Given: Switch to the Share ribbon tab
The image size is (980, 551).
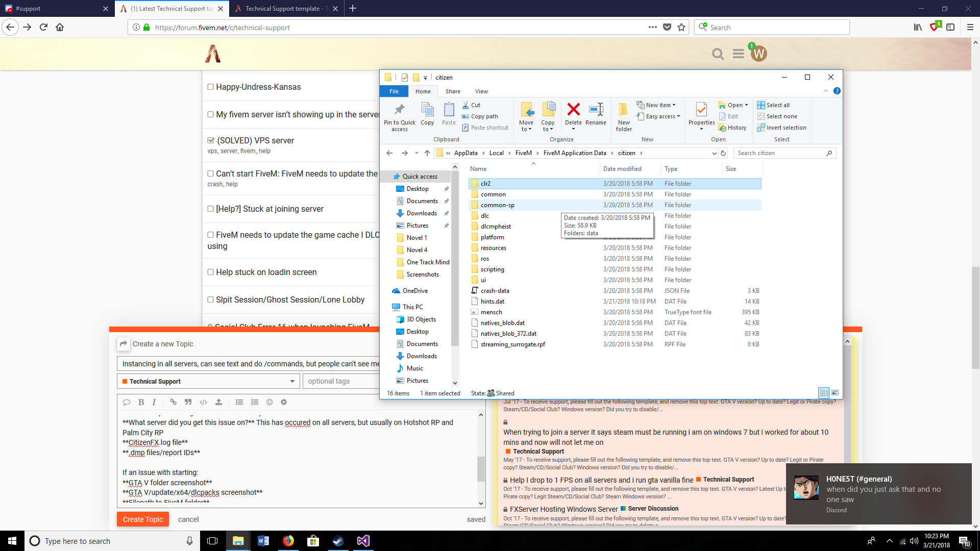Looking at the screenshot, I should coord(453,91).
